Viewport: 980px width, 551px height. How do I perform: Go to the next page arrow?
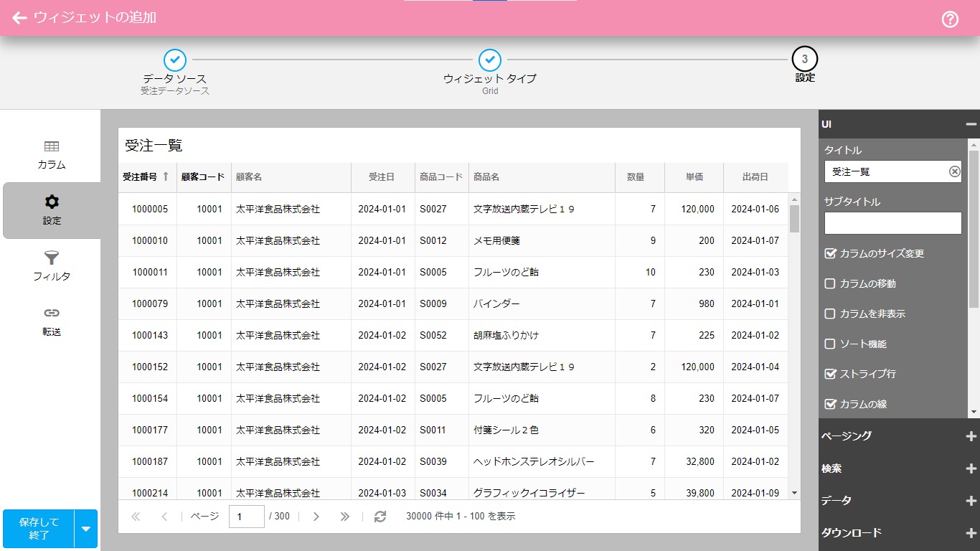point(316,517)
